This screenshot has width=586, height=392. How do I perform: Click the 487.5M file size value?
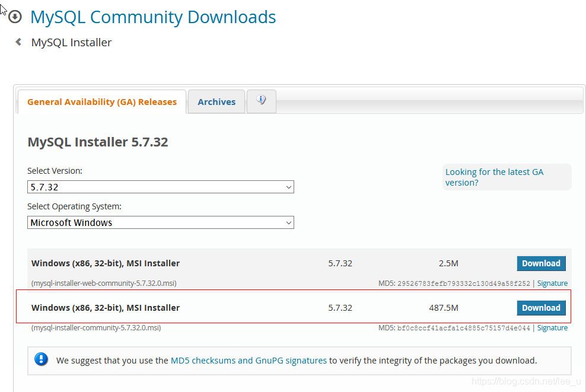(x=444, y=308)
